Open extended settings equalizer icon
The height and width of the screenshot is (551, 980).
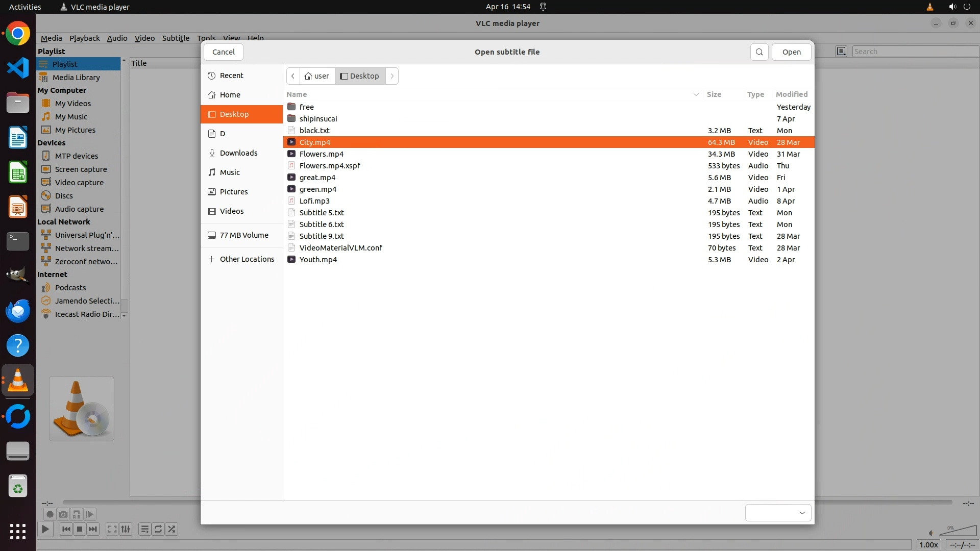[126, 529]
